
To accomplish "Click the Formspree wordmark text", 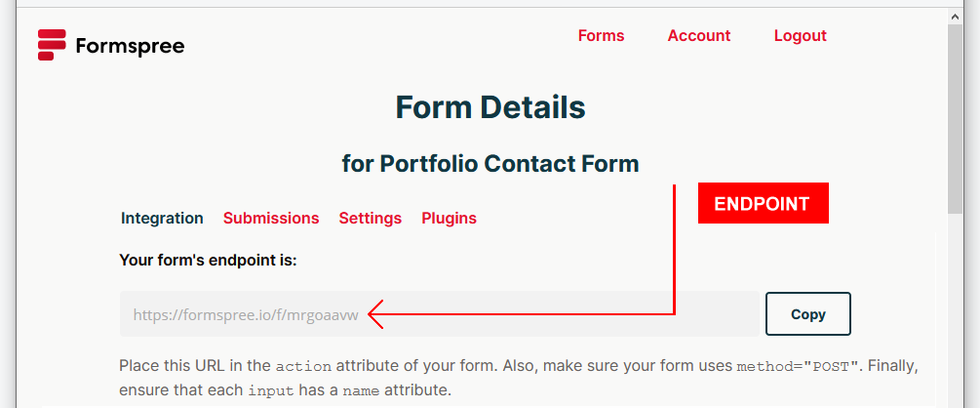I will point(130,46).
